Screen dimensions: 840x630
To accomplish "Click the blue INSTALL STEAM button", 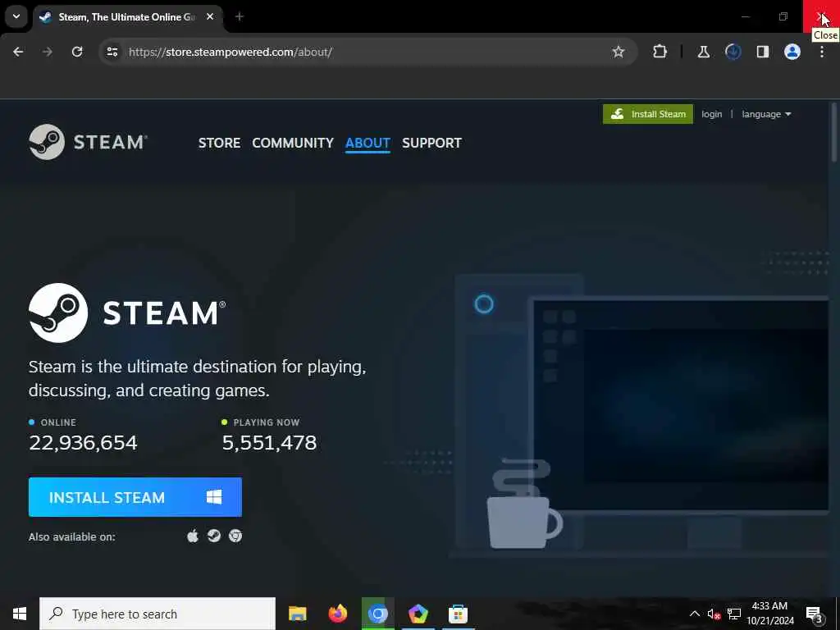I will (135, 497).
